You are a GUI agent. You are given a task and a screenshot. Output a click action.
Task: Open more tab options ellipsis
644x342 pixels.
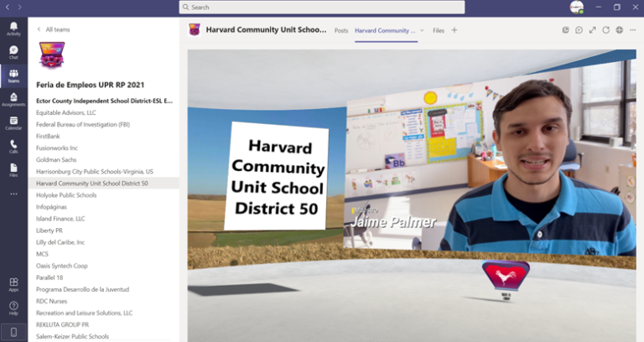632,30
